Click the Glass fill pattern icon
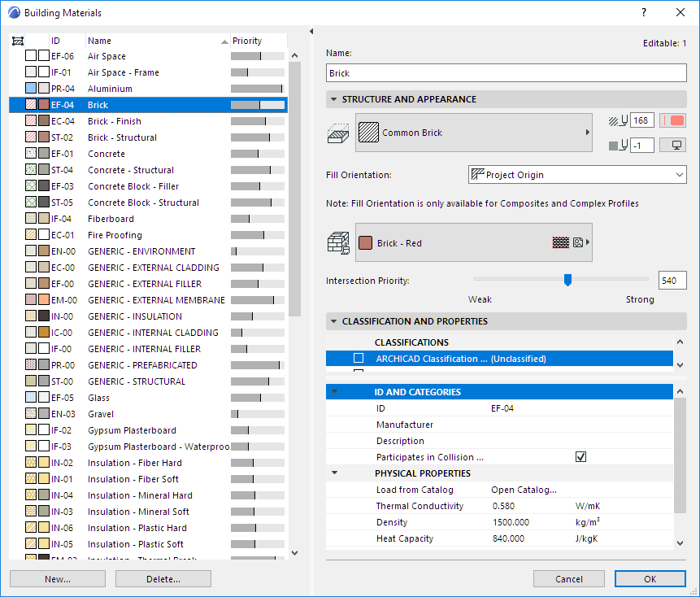 [x=31, y=397]
